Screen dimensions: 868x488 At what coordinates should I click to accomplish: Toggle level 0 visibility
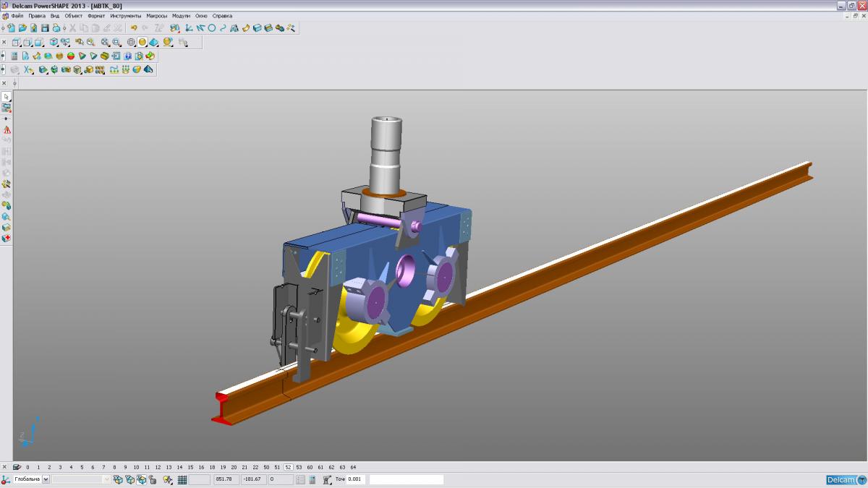pos(27,467)
